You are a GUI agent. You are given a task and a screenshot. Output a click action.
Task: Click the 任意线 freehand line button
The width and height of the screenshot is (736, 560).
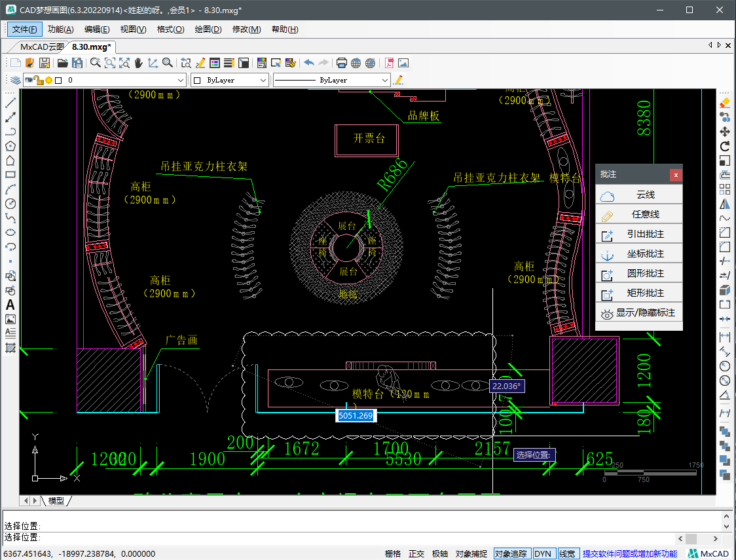[x=639, y=215]
